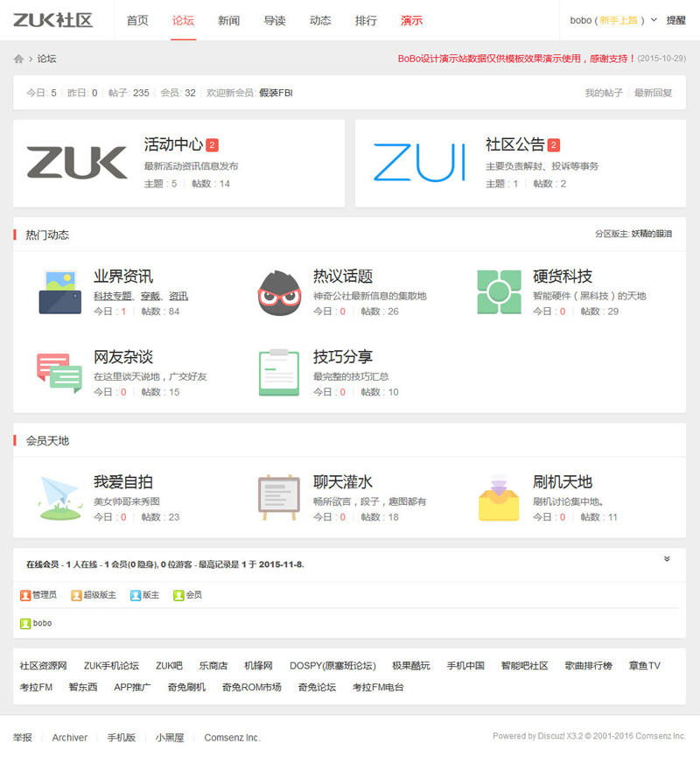Open the DOSPY(原塞班论坛) friend link
700x757 pixels.
tap(332, 666)
